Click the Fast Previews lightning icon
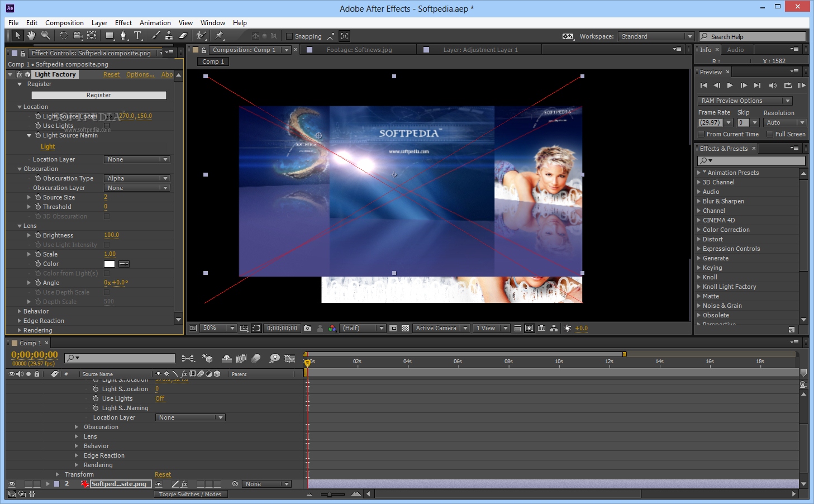Viewport: 814px width, 504px height. [530, 329]
